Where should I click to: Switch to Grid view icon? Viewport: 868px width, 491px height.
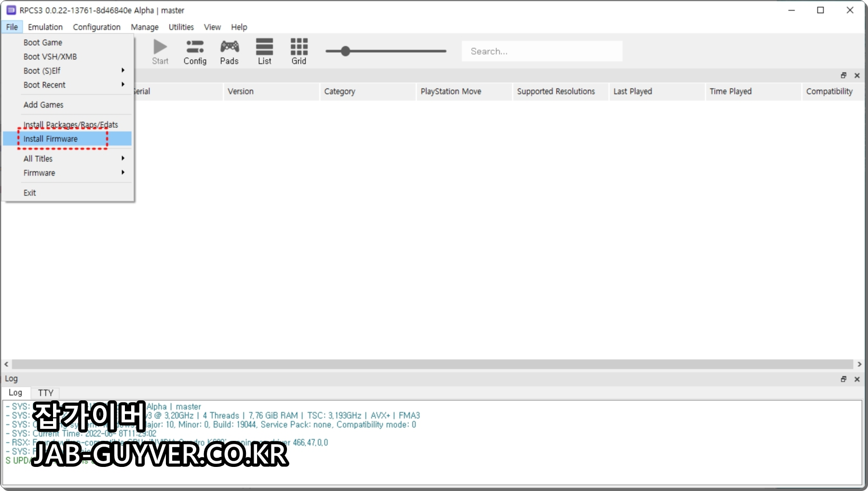299,47
